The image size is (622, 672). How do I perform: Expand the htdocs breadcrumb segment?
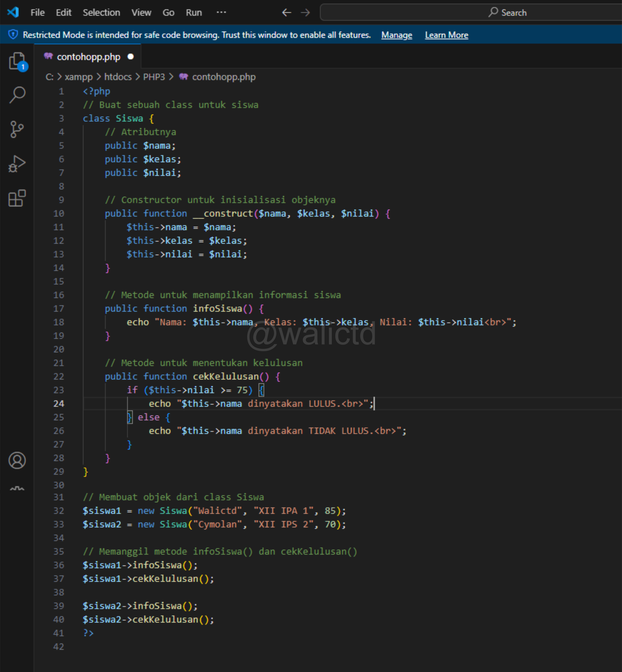pyautogui.click(x=118, y=77)
